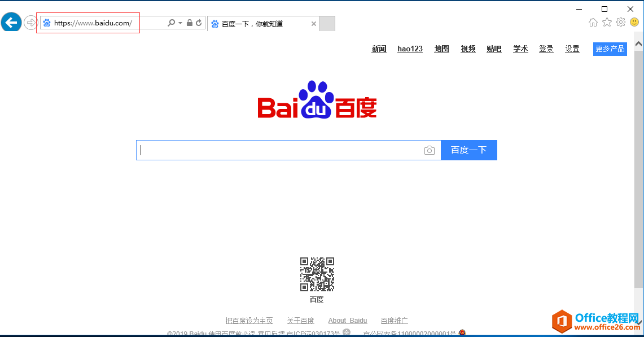Click the camera image search icon

pos(429,150)
